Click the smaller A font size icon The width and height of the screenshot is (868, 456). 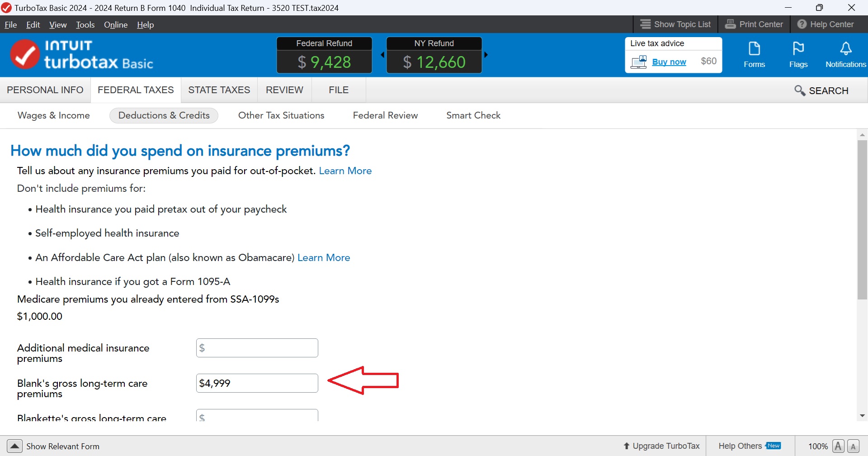coord(853,446)
